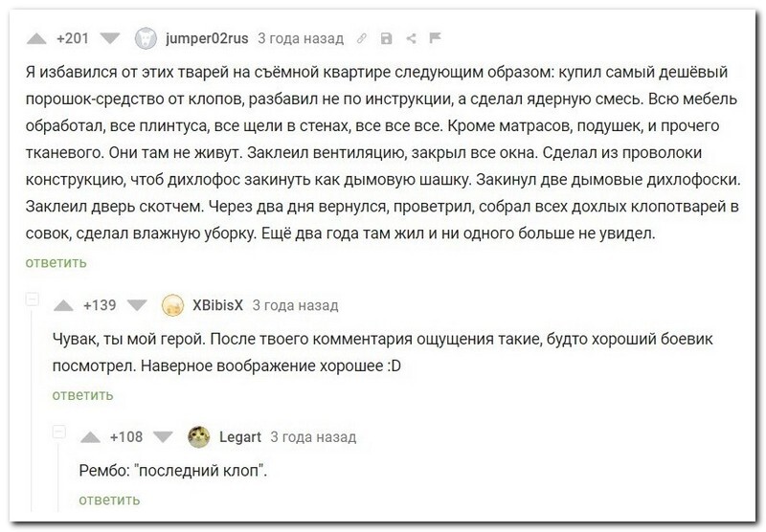The width and height of the screenshot is (766, 532).
Task: Open Legart's cat avatar
Action: 199,437
